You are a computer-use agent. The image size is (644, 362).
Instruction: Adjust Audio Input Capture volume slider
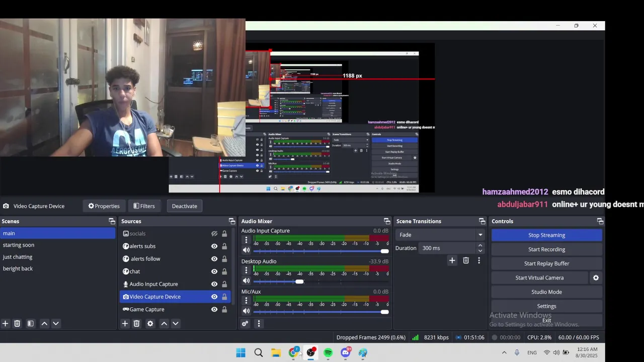point(321,251)
